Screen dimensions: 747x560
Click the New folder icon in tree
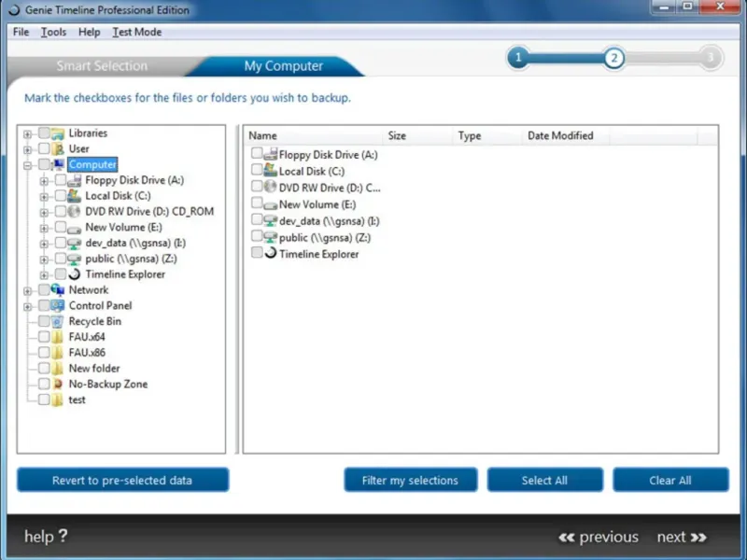pos(58,369)
